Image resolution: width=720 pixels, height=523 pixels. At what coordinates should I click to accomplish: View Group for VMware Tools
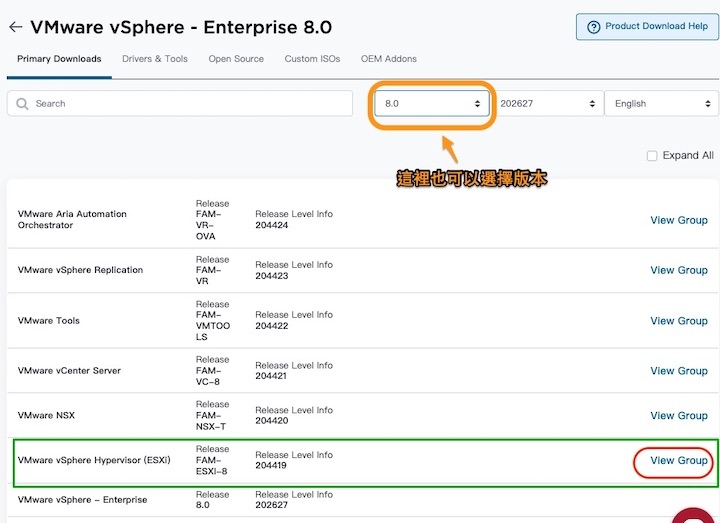coord(679,321)
